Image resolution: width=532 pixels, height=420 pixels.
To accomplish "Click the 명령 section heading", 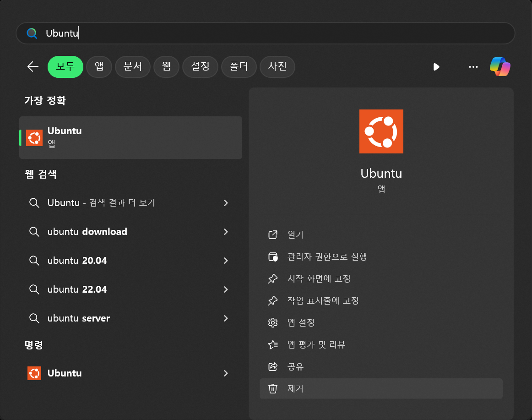I will click(33, 345).
